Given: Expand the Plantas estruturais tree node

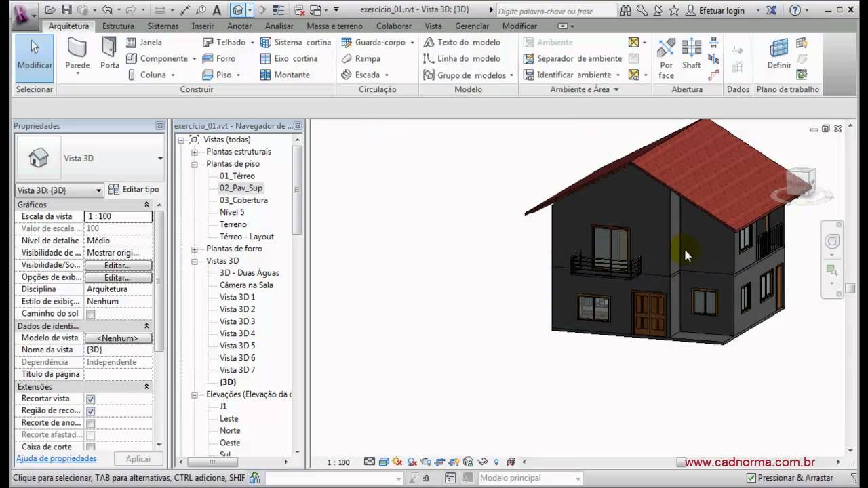Looking at the screenshot, I should (195, 152).
